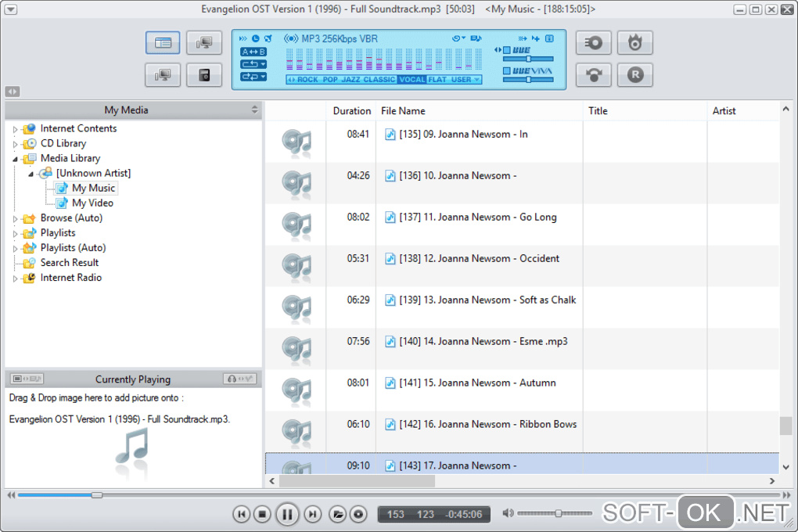Image resolution: width=798 pixels, height=532 pixels.
Task: Open the portable device transfer button
Action: pyautogui.click(x=204, y=75)
